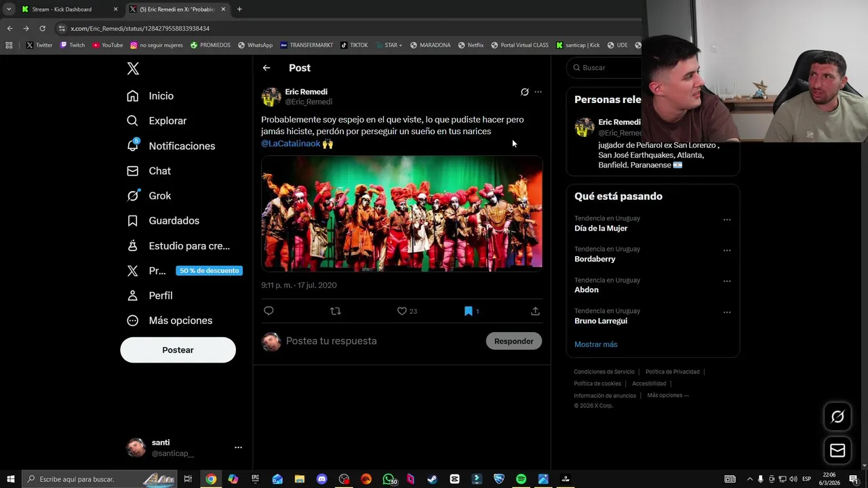Click the share post icon
Screen dimensions: 868x488
click(x=535, y=311)
